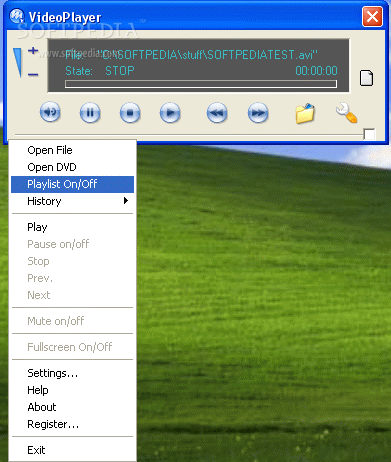Click the playlist page icon
Screen dimensions: 391x462
tap(366, 78)
